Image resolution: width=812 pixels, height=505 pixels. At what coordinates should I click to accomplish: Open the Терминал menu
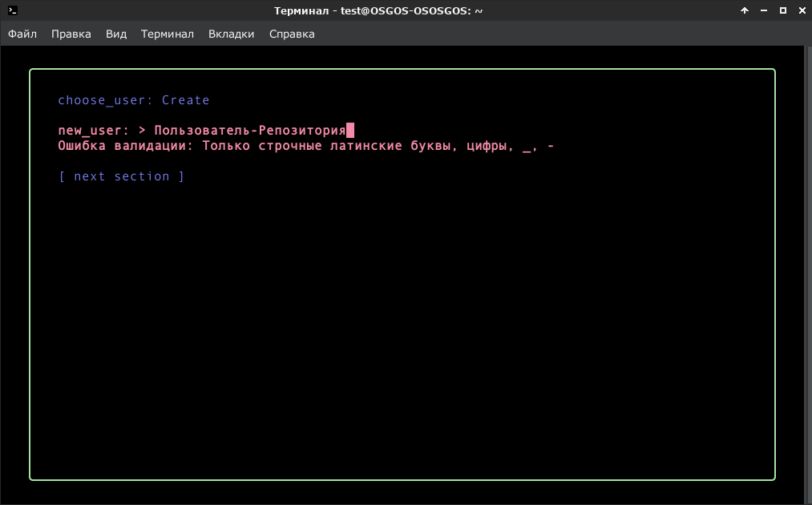click(168, 34)
